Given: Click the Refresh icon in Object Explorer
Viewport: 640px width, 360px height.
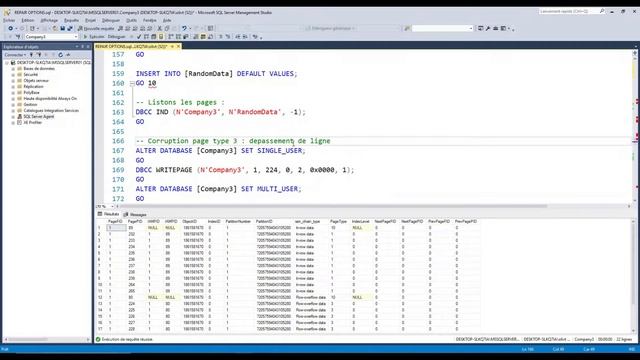Looking at the screenshot, I should 60,55.
